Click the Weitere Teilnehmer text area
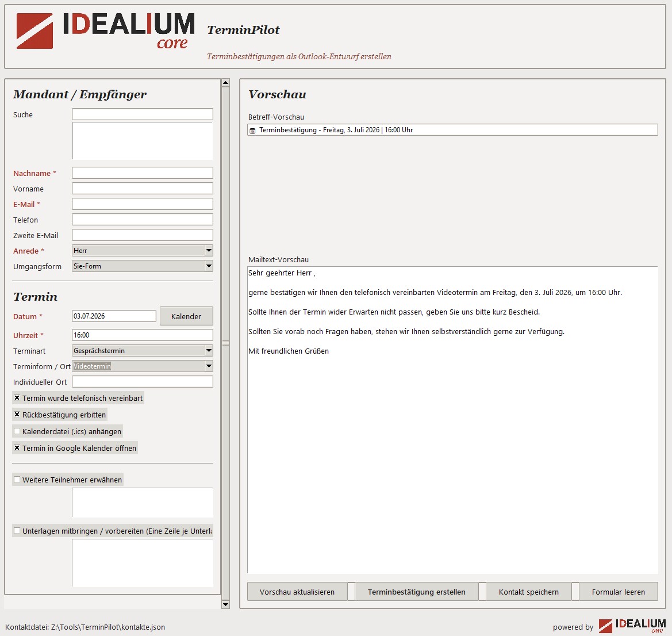 pos(143,503)
